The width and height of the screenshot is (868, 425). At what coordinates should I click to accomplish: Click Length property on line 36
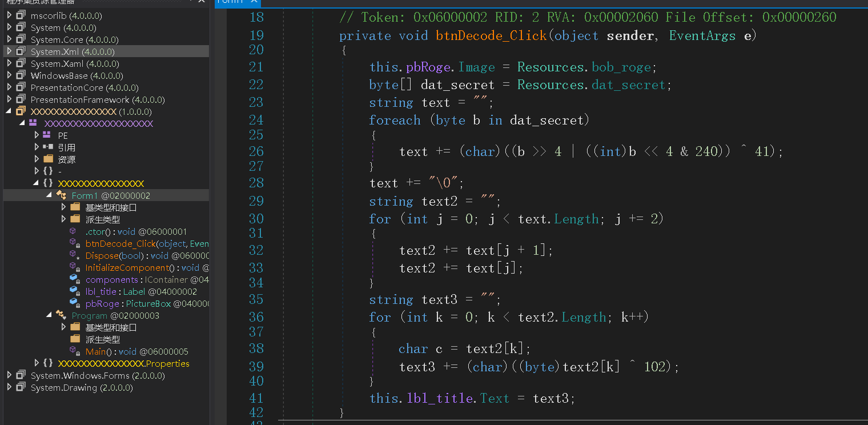(x=584, y=317)
